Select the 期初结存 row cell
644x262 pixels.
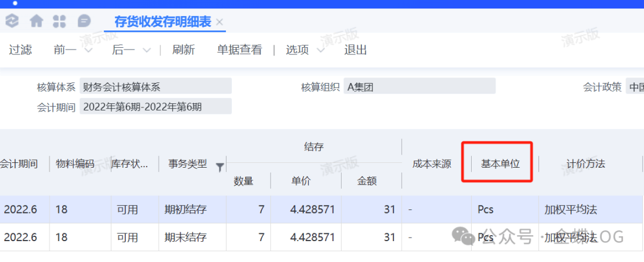tap(185, 209)
